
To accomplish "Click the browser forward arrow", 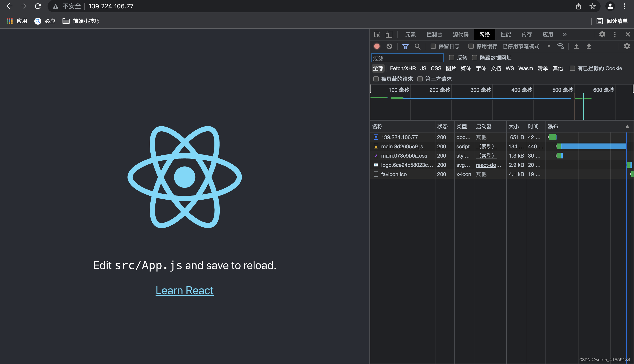I will [x=24, y=6].
